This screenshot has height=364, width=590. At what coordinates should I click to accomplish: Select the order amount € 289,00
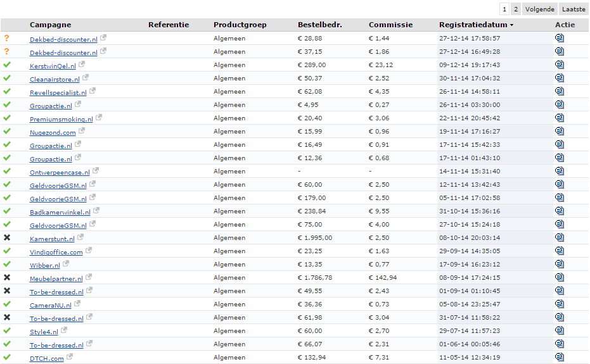312,65
